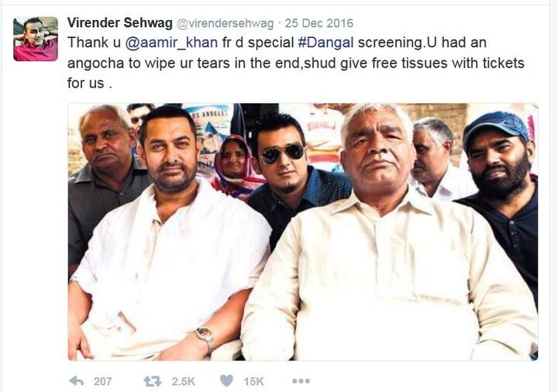Open the three-dot more options menu

point(301,381)
